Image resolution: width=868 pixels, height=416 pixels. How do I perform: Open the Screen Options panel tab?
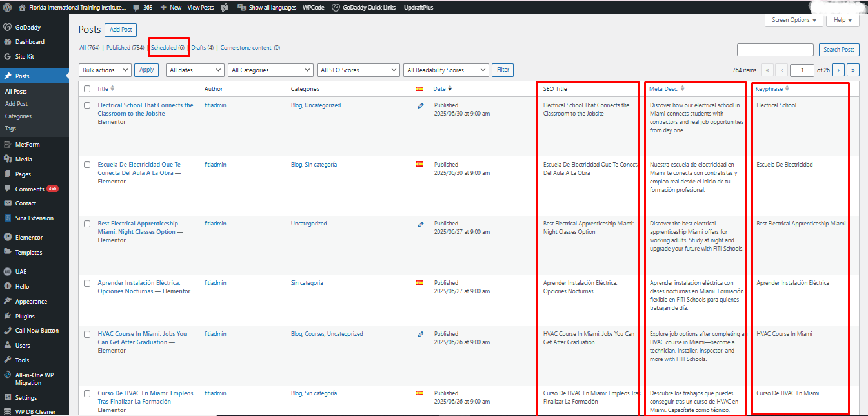(794, 20)
